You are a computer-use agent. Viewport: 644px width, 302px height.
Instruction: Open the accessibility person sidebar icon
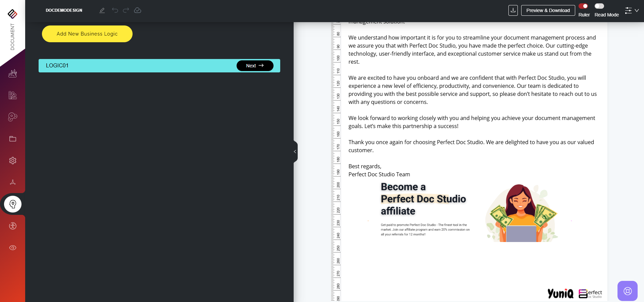tap(13, 226)
